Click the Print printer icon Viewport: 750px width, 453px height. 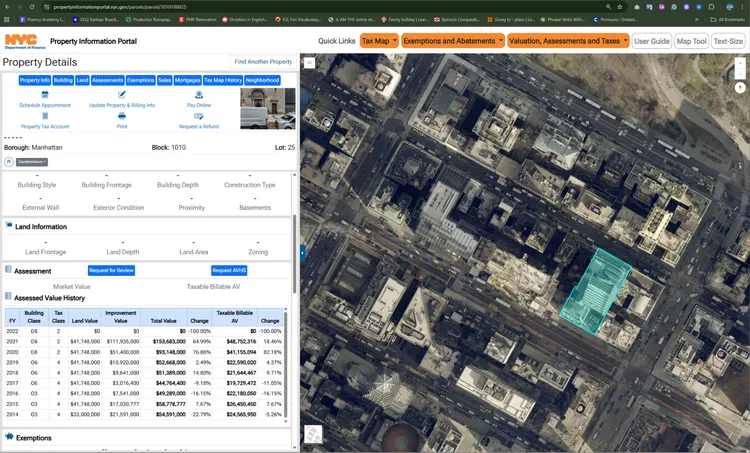click(122, 117)
